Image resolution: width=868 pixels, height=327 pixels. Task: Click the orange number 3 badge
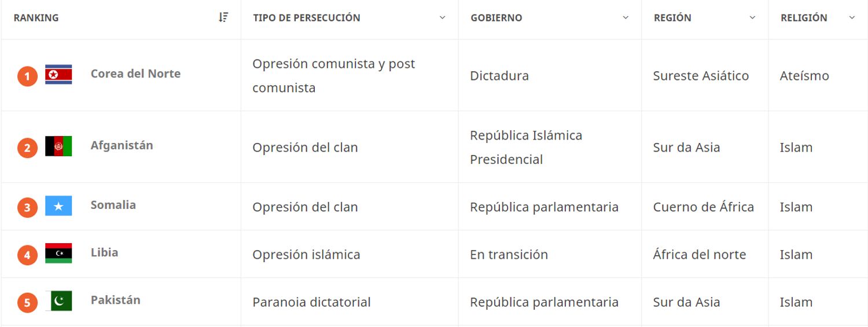click(27, 207)
